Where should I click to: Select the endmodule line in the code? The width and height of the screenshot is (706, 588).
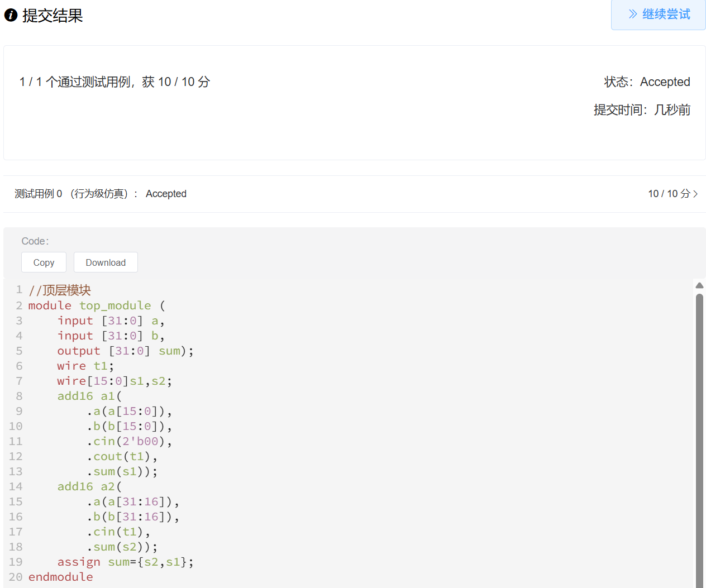click(x=60, y=576)
